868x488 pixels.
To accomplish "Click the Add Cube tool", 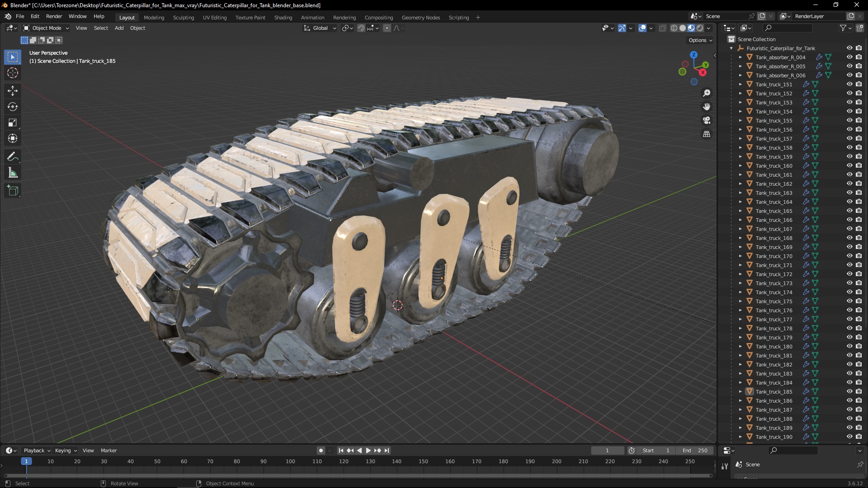I will click(x=13, y=191).
